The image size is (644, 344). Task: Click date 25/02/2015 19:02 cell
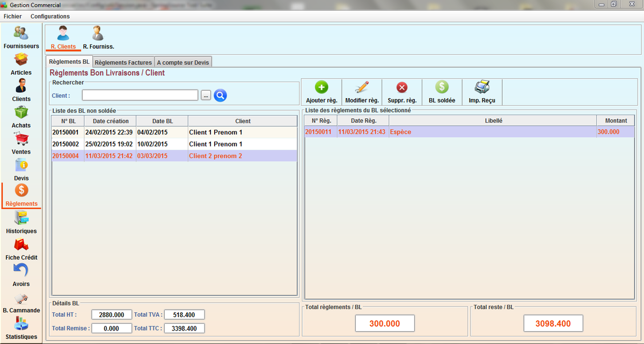(109, 144)
